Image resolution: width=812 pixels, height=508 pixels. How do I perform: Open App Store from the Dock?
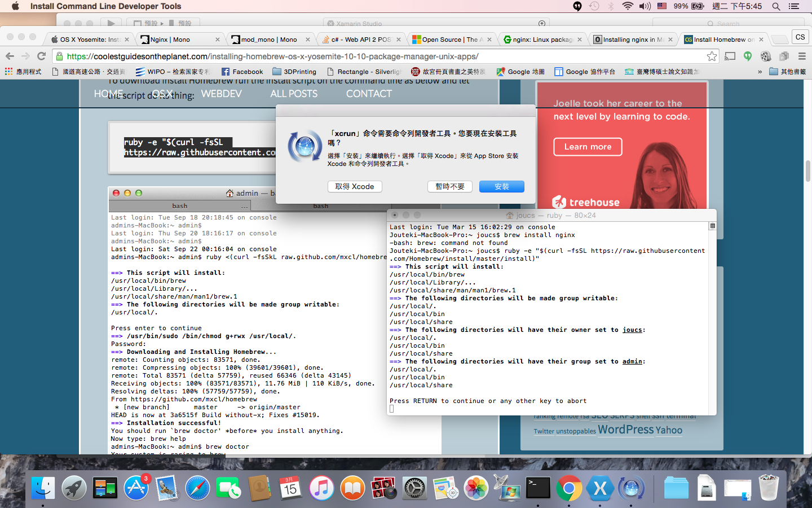tap(136, 488)
